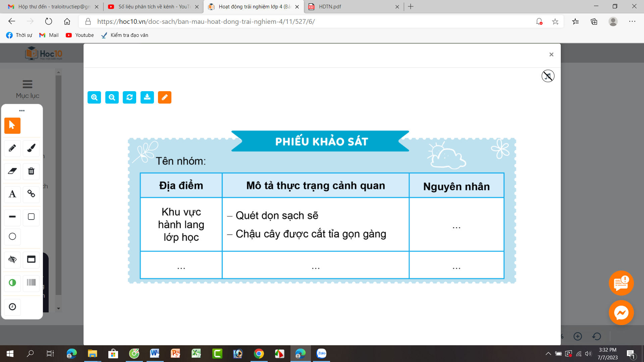Open the Kiểm tra đạo văn bookmark
This screenshot has height=362, width=644.
[x=125, y=35]
